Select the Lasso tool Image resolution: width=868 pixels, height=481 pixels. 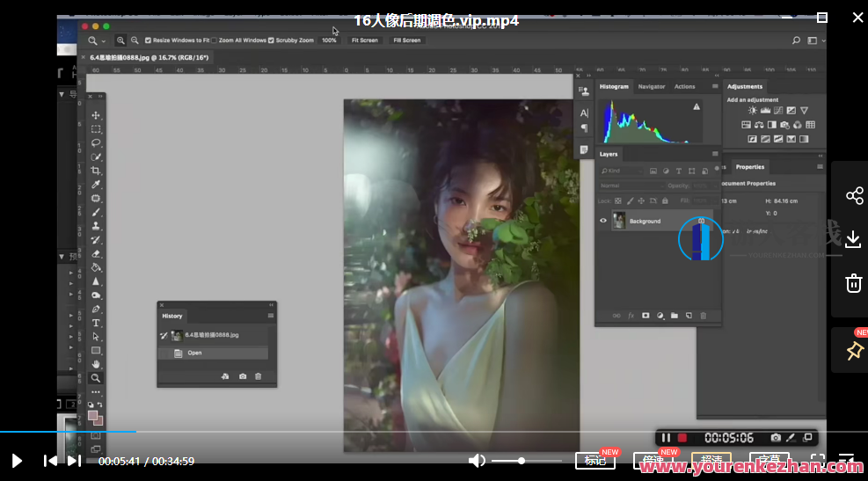tap(96, 142)
